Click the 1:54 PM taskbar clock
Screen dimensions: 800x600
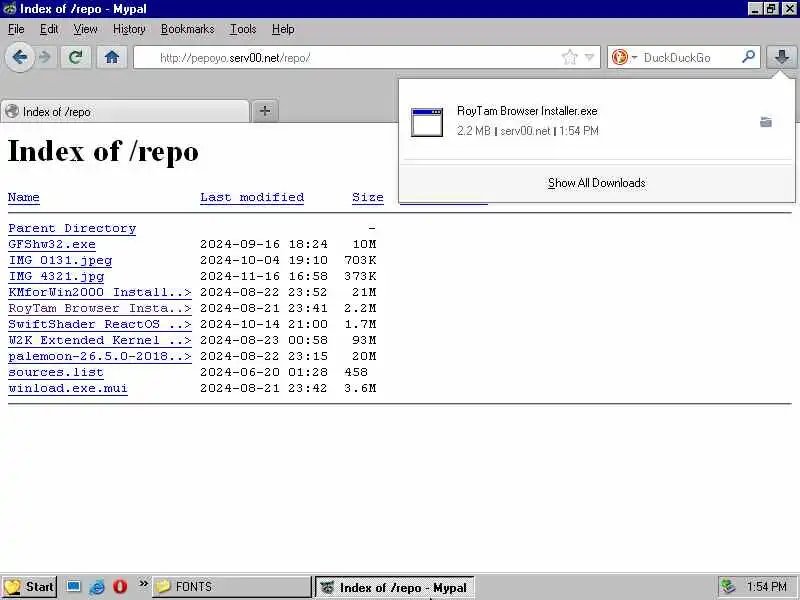pos(767,587)
